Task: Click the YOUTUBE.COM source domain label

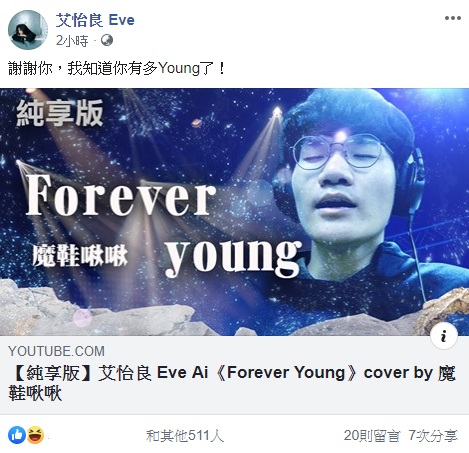Action: click(56, 351)
